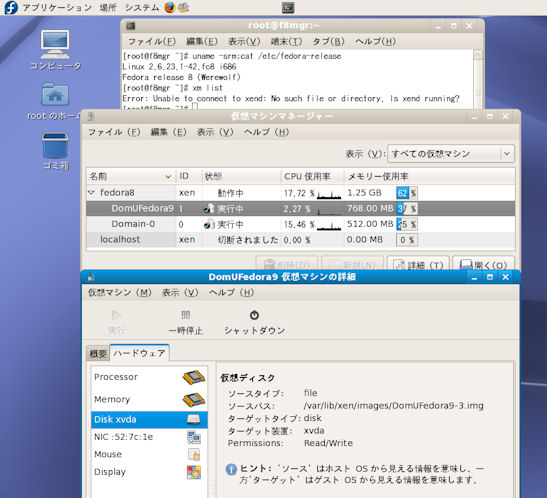Launch Firefox from the top panel
Viewport: 547px width, 498px height.
170,7
